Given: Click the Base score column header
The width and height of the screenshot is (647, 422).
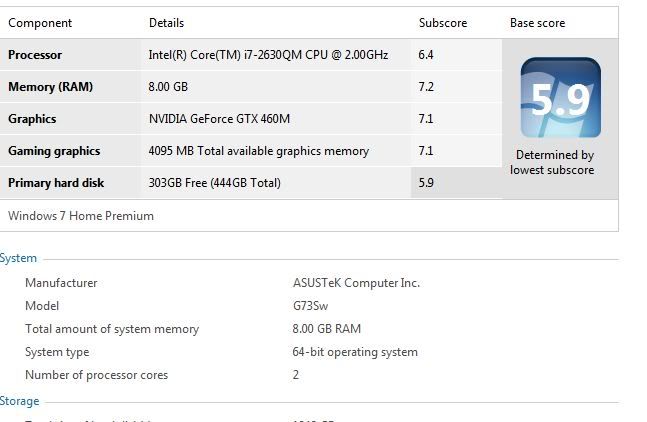Looking at the screenshot, I should 537,23.
